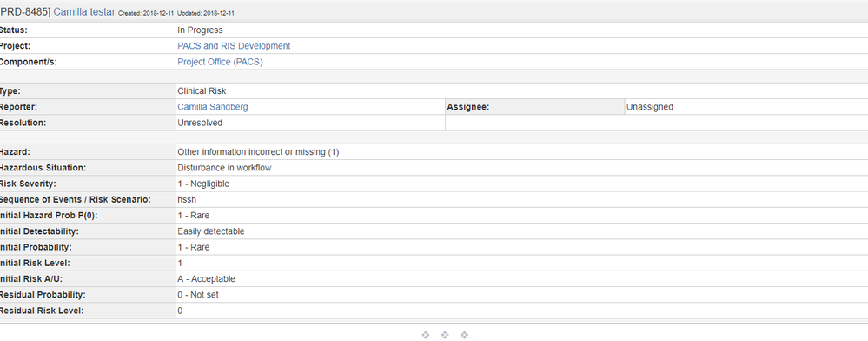
Task: Select the 'hssh' risk scenario value
Action: (187, 199)
